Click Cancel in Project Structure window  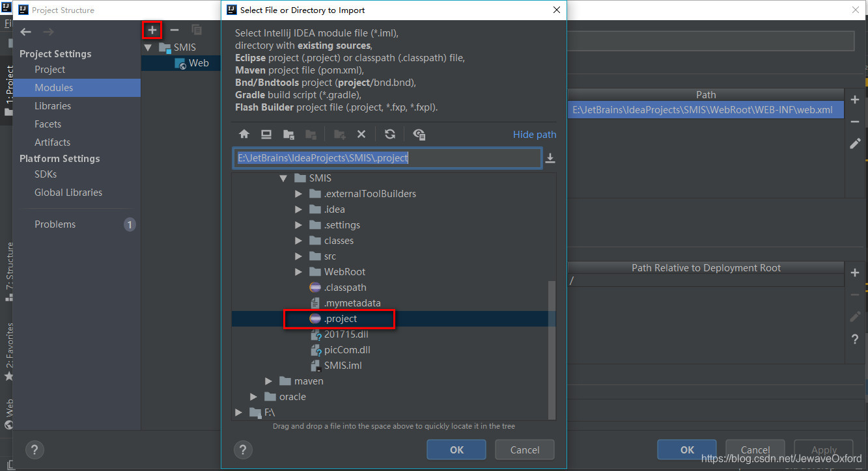[x=755, y=450]
